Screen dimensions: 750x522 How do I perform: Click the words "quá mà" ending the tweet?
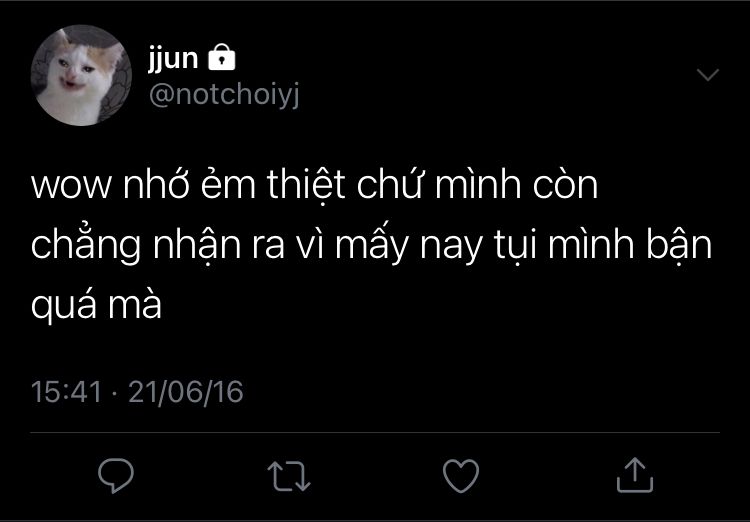click(97, 305)
